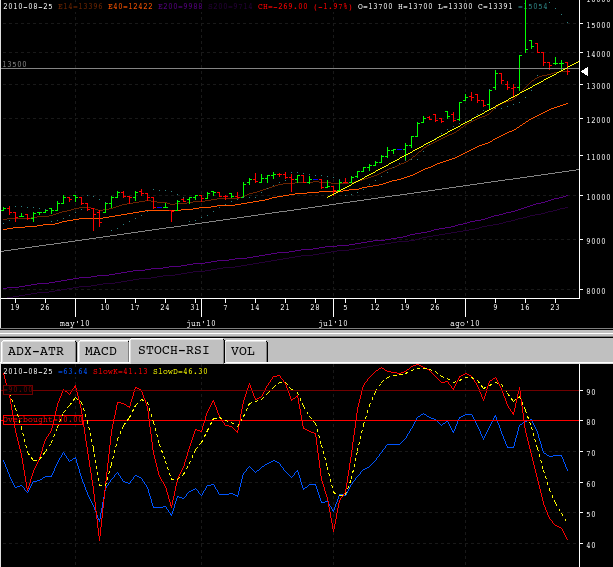613x567 pixels.
Task: Click the blue RSI value in legend
Action: [74, 371]
